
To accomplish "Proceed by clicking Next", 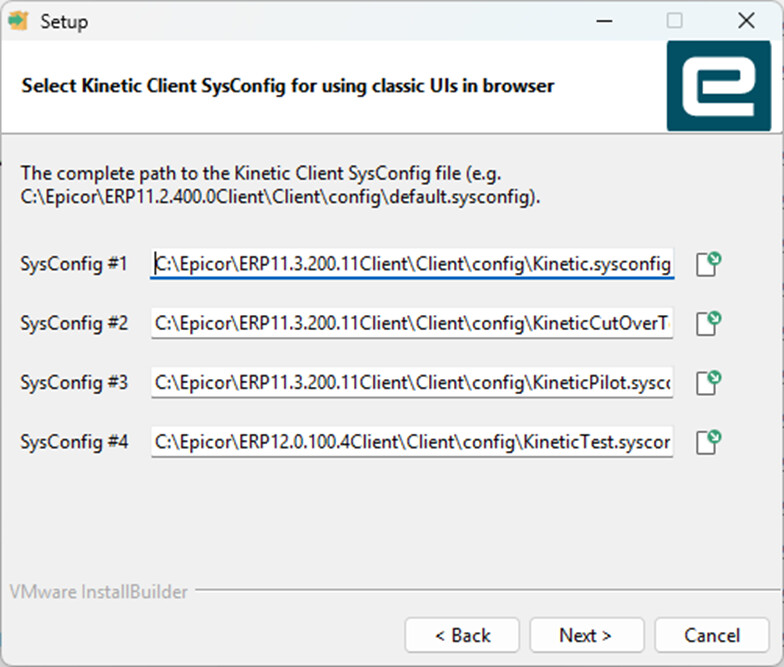I will point(586,635).
